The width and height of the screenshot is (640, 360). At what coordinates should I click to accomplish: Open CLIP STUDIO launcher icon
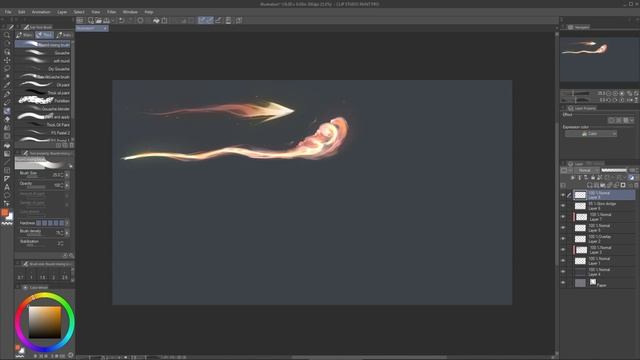[x=80, y=20]
